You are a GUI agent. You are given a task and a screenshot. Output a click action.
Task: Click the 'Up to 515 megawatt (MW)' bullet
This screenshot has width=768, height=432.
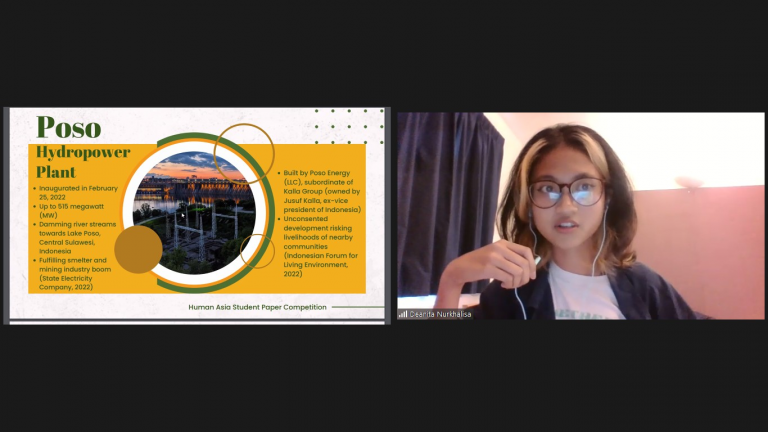76,211
